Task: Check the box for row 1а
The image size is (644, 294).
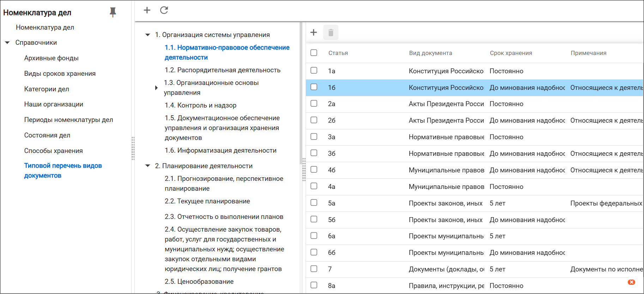Action: [x=314, y=71]
